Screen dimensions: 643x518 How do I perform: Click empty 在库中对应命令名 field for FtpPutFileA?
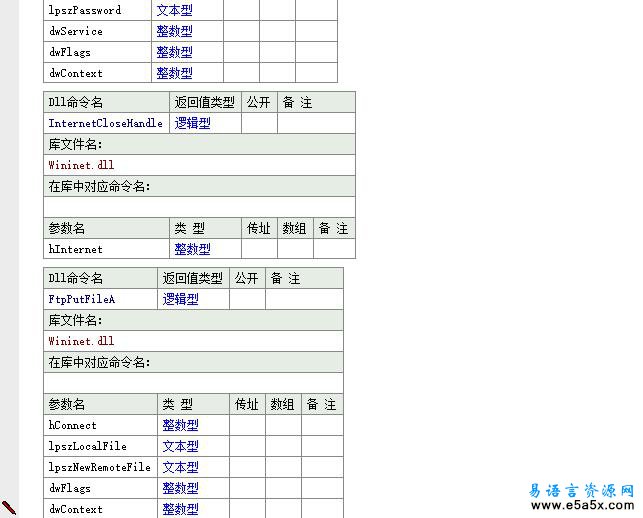pos(193,383)
